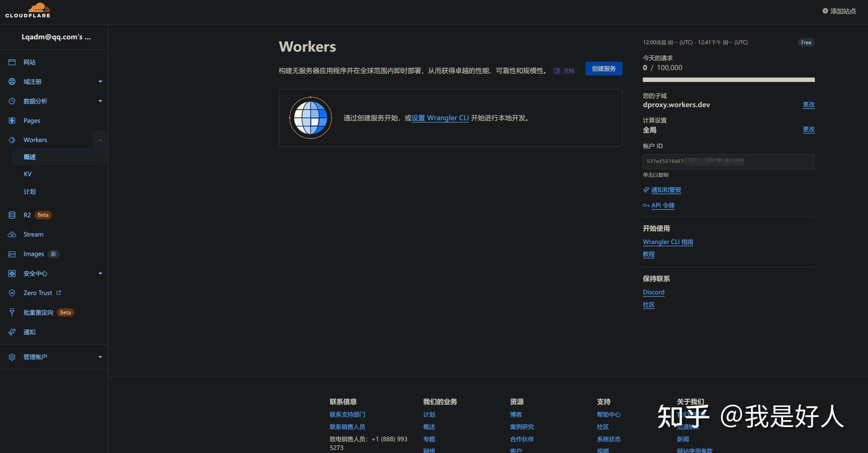The width and height of the screenshot is (868, 453).
Task: Click 更改 next to 计算设置 全局
Action: [x=809, y=129]
